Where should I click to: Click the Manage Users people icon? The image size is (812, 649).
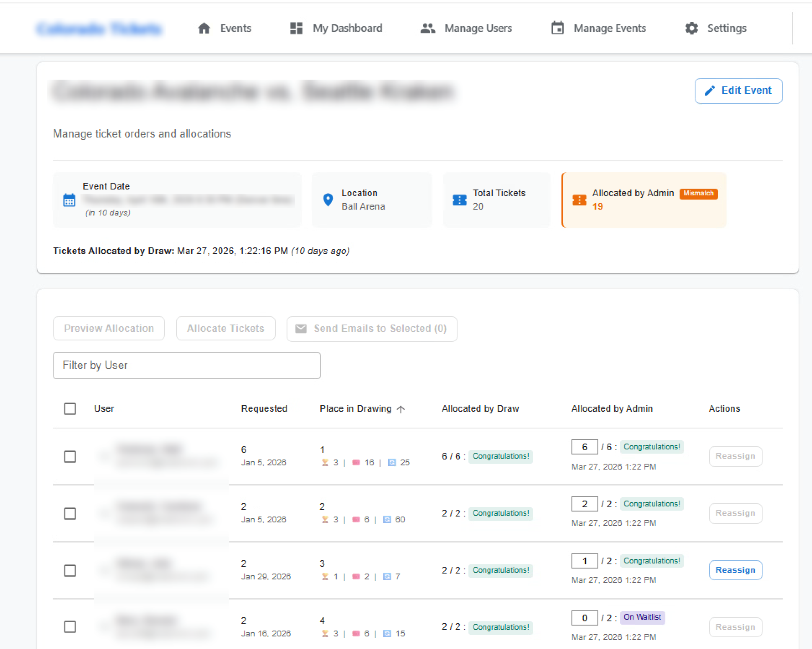pos(427,28)
